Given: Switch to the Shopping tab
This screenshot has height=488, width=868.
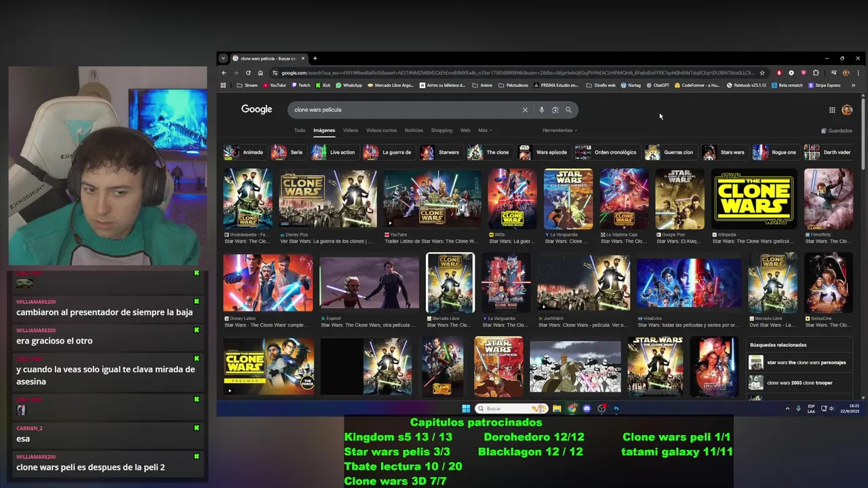Looking at the screenshot, I should [441, 130].
